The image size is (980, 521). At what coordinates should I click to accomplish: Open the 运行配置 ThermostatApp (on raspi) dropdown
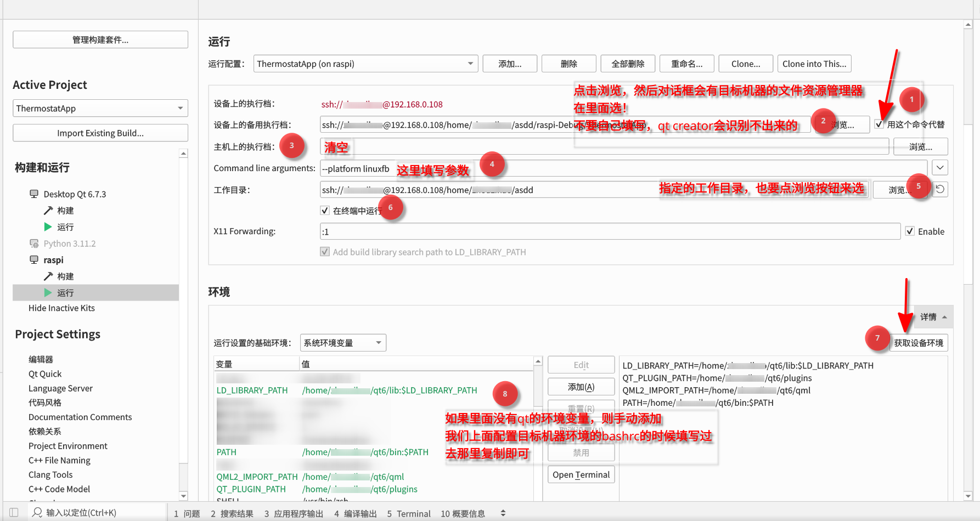point(365,64)
